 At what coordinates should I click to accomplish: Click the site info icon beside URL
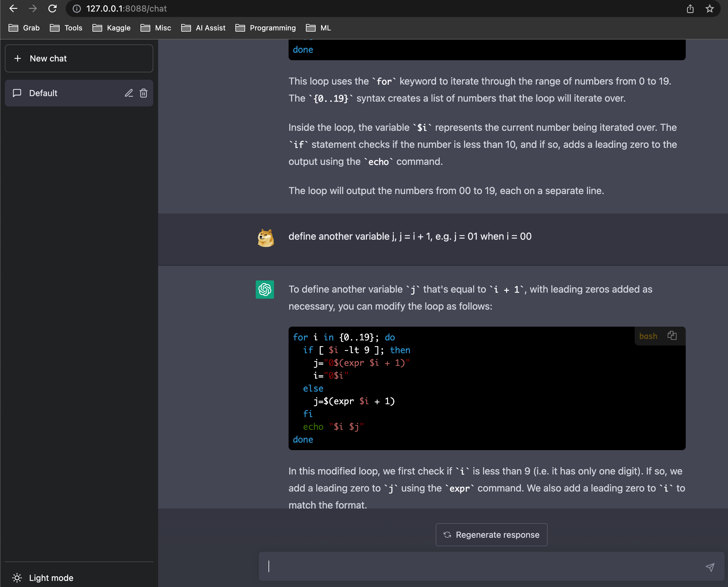[77, 9]
